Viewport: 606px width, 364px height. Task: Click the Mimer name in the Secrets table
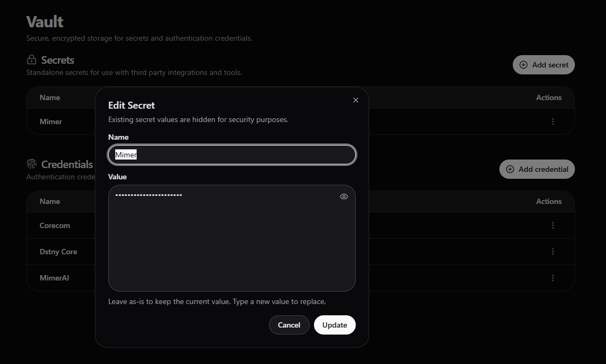tap(51, 122)
